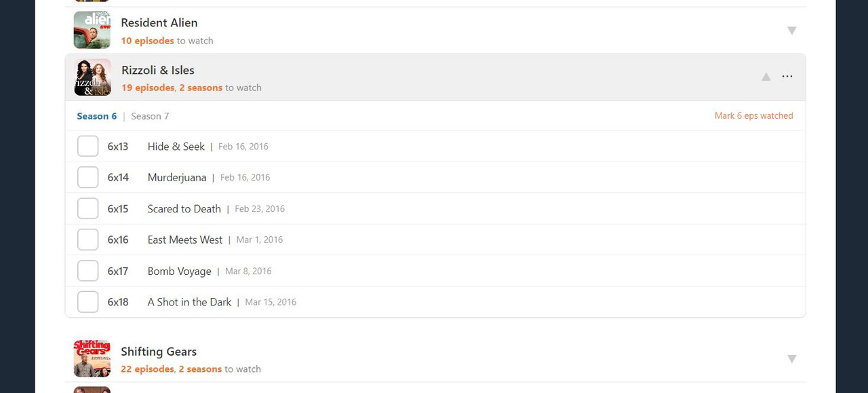Switch to the Season 7 tab

150,116
